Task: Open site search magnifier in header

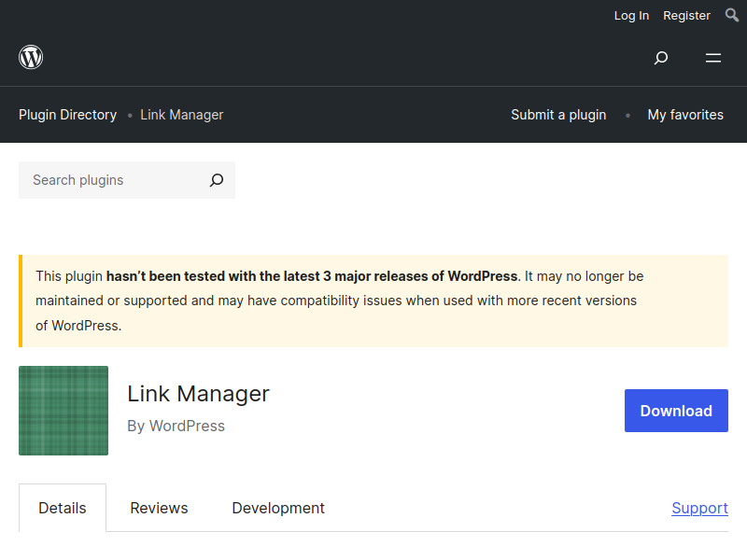Action: [661, 58]
